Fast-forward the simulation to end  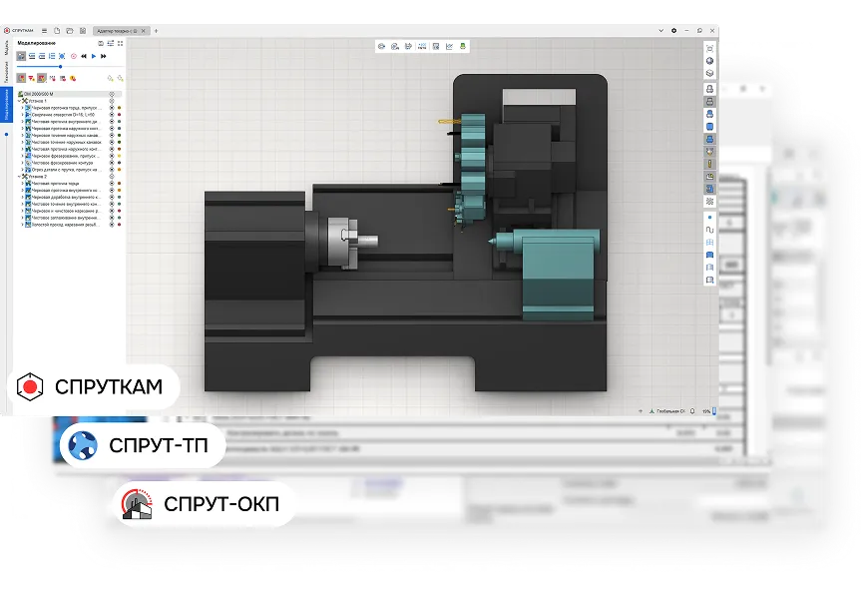click(x=104, y=56)
